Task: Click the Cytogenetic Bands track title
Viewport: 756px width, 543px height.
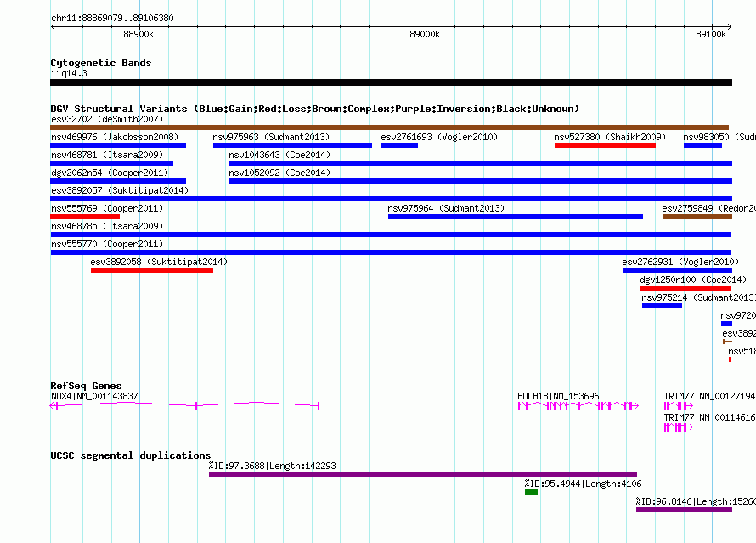Action: pos(101,63)
